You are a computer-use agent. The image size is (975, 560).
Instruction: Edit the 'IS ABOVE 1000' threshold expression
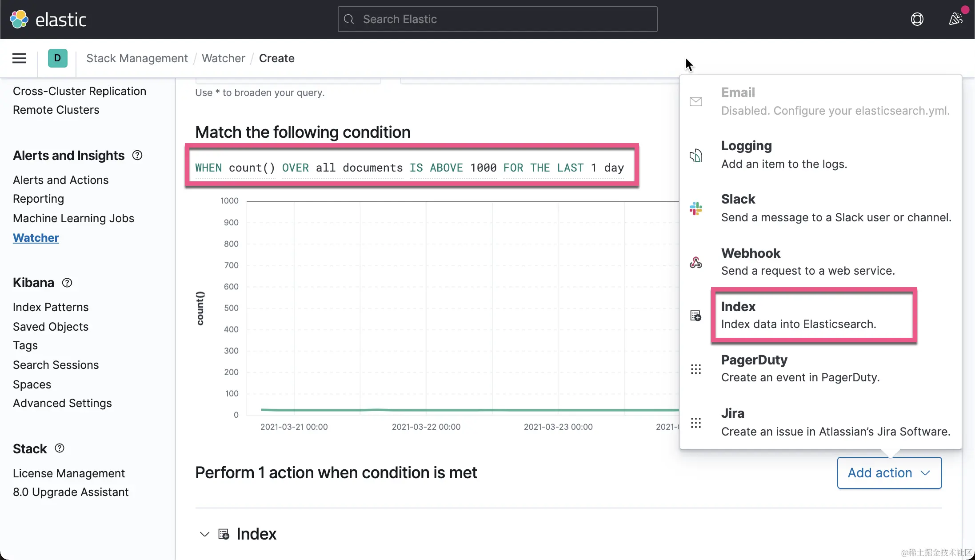click(453, 168)
